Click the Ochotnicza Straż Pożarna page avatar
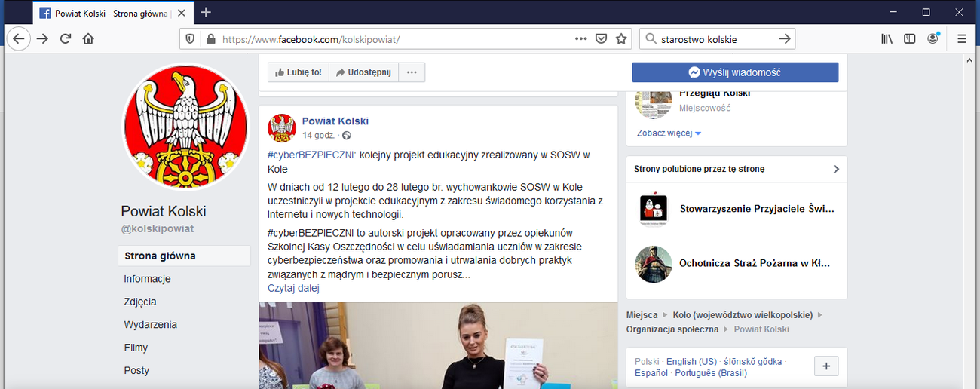 (x=653, y=264)
